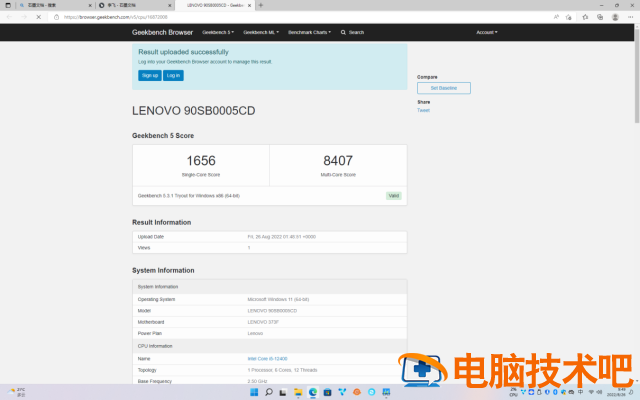Open the Intel Core i5-12400 link
The height and width of the screenshot is (400, 640).
click(x=267, y=359)
